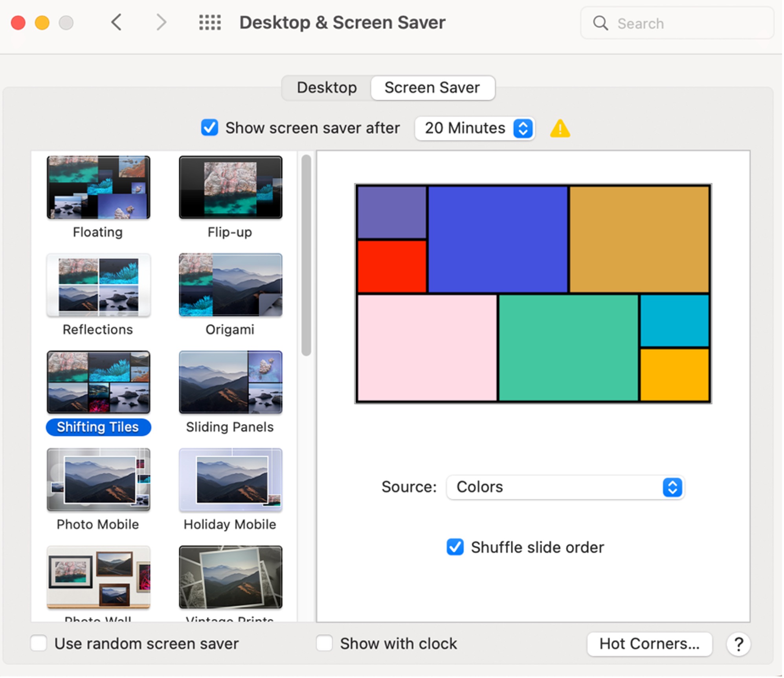
Task: Pick the Origami screen saver
Action: pos(230,285)
